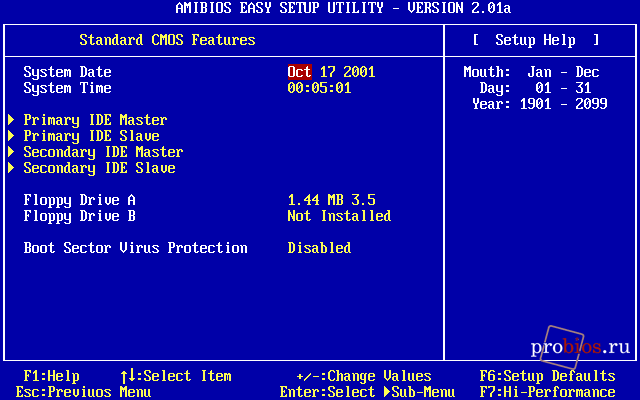640x400 pixels.
Task: Select the day value 17 in System Date
Action: (x=327, y=72)
